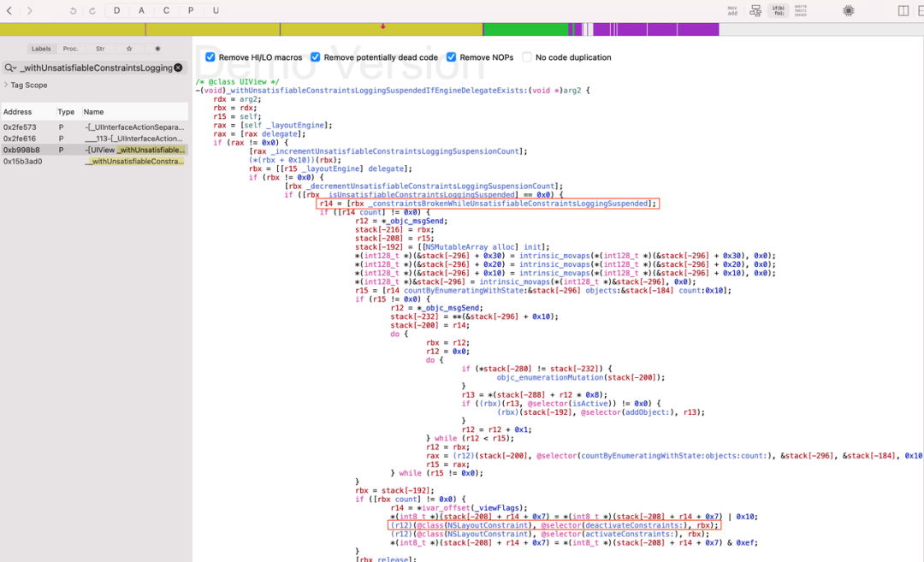Screen dimensions: 924x562
Task: Click the @class UIView comment
Action: [238, 82]
